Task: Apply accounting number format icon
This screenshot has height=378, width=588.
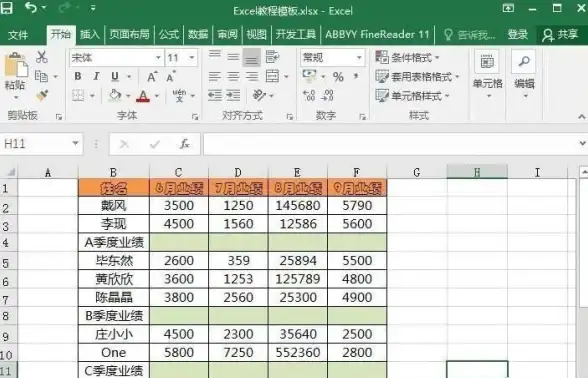Action: (x=309, y=76)
